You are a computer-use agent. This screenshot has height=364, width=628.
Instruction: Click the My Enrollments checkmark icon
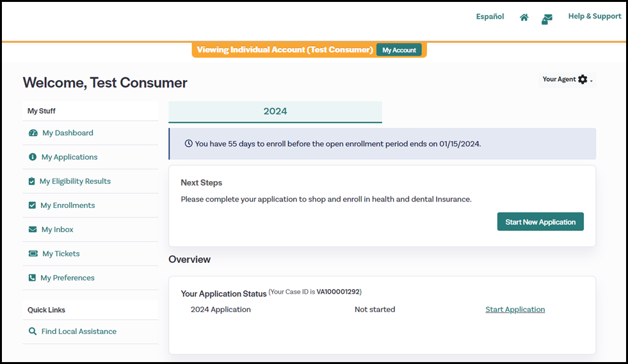pos(33,205)
